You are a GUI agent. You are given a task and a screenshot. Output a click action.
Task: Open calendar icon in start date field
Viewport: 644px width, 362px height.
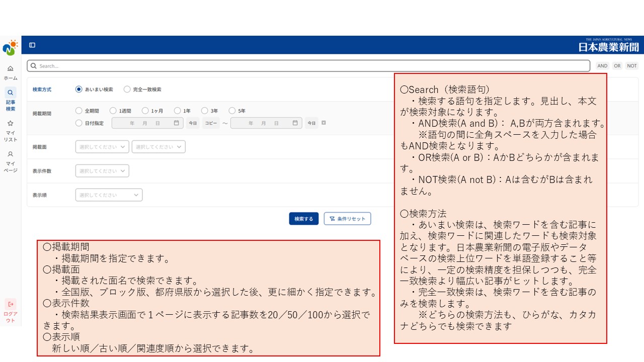point(177,123)
